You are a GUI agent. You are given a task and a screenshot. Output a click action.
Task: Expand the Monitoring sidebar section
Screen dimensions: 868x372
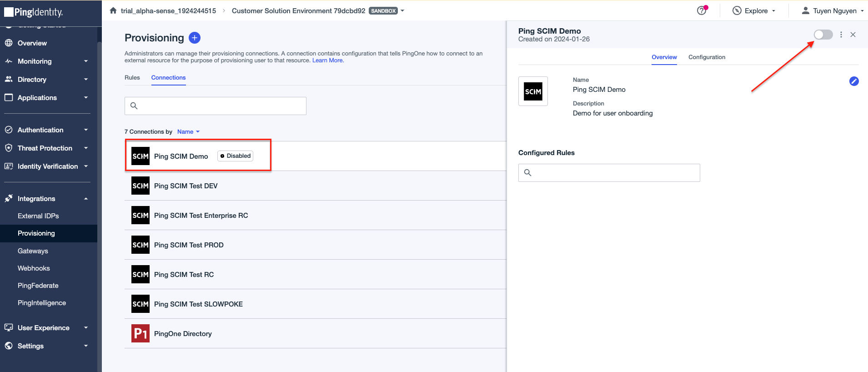(86, 61)
